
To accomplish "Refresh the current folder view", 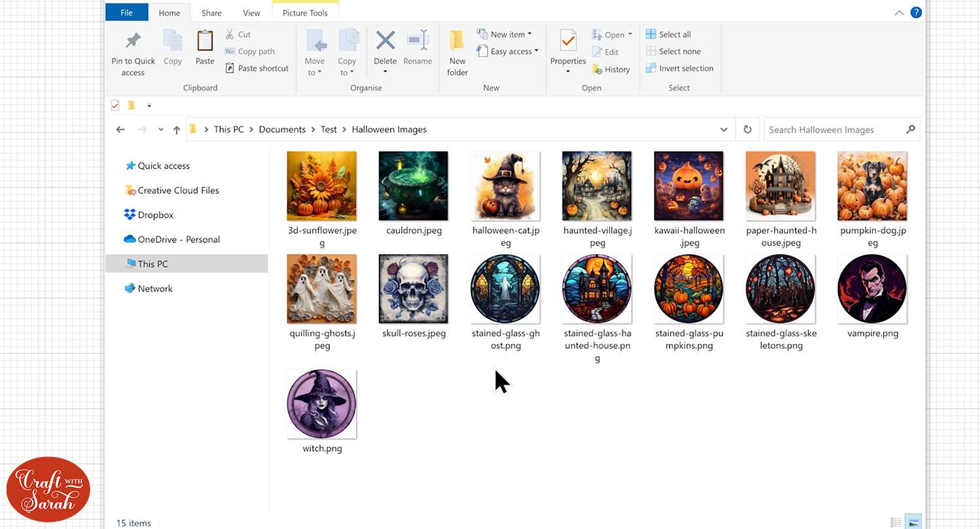I will (x=747, y=129).
